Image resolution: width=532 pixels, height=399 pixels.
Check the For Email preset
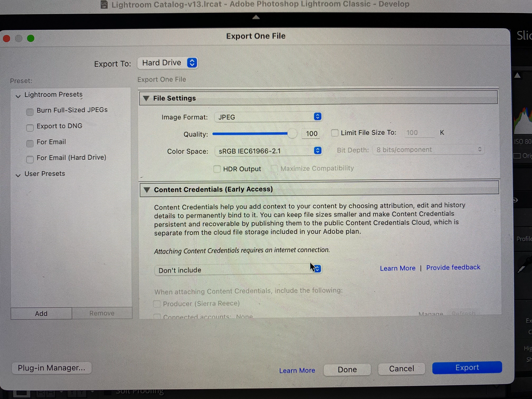coord(30,143)
